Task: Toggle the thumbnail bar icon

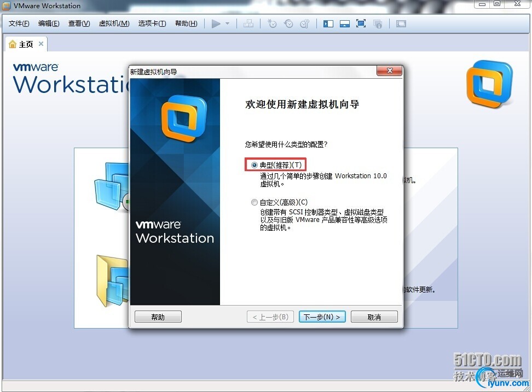Action: pyautogui.click(x=345, y=24)
